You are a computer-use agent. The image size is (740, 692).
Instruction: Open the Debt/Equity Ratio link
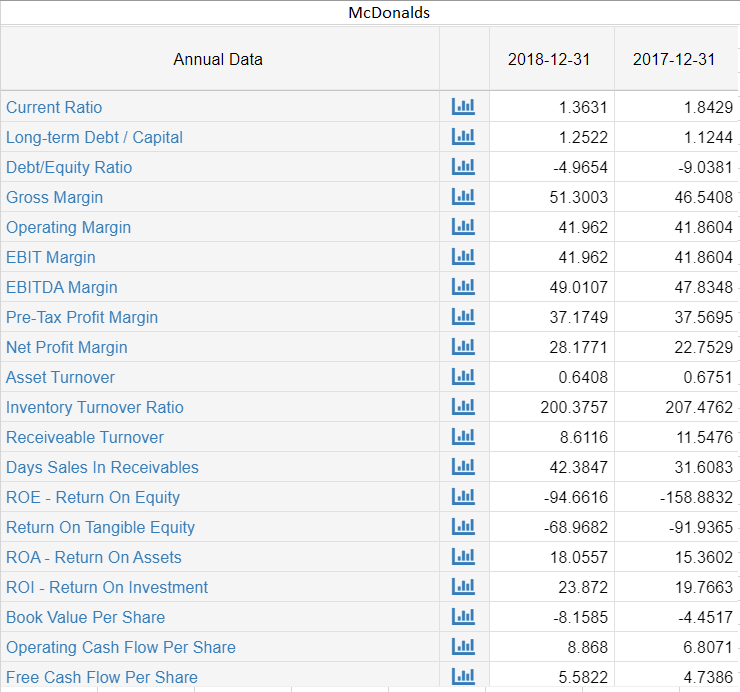tap(69, 168)
